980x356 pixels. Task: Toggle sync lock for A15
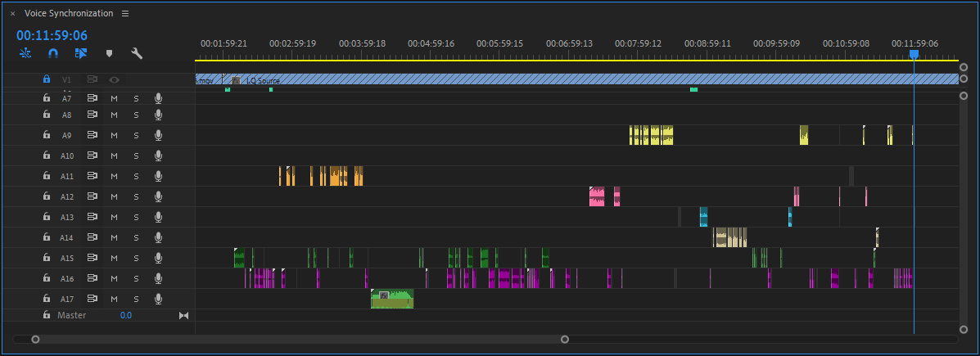[93, 257]
